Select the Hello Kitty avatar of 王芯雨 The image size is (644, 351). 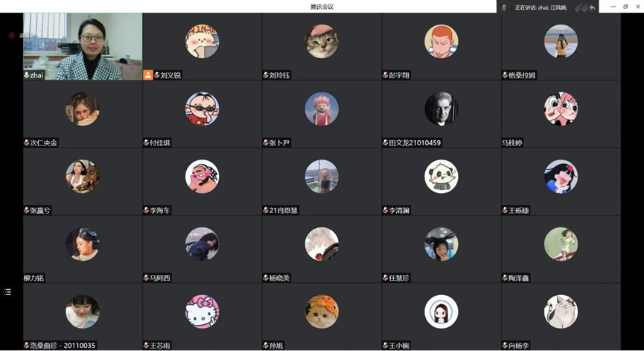tap(202, 312)
